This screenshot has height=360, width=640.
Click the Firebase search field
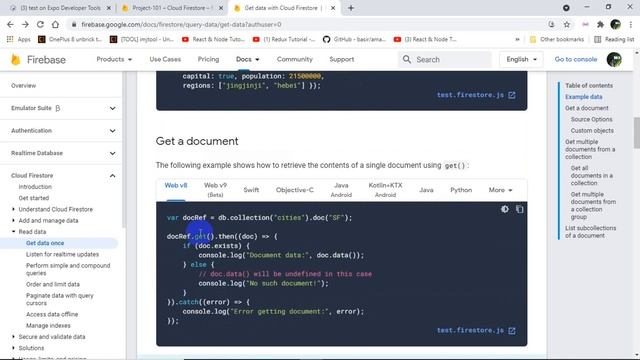(445, 60)
